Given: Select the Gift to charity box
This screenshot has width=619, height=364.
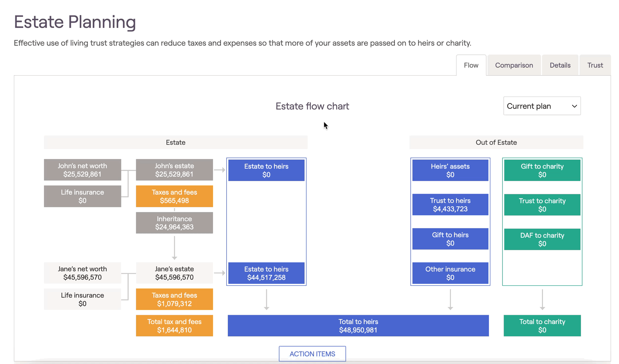Looking at the screenshot, I should 542,170.
